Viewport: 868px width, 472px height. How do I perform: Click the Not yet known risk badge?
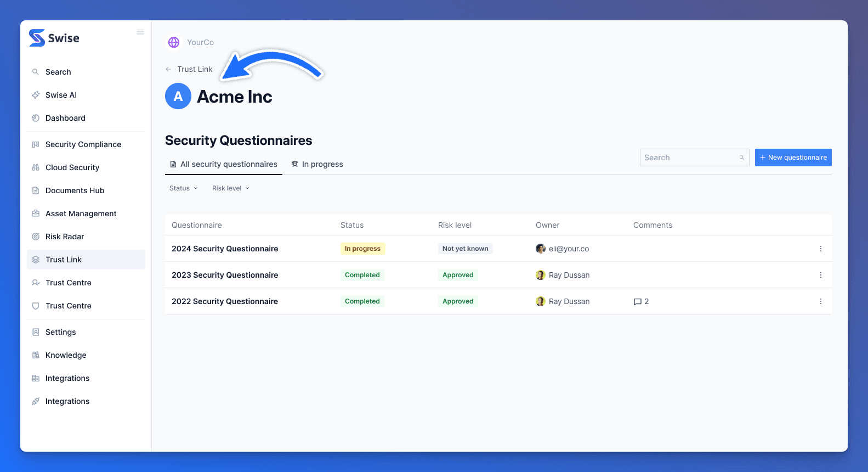466,249
